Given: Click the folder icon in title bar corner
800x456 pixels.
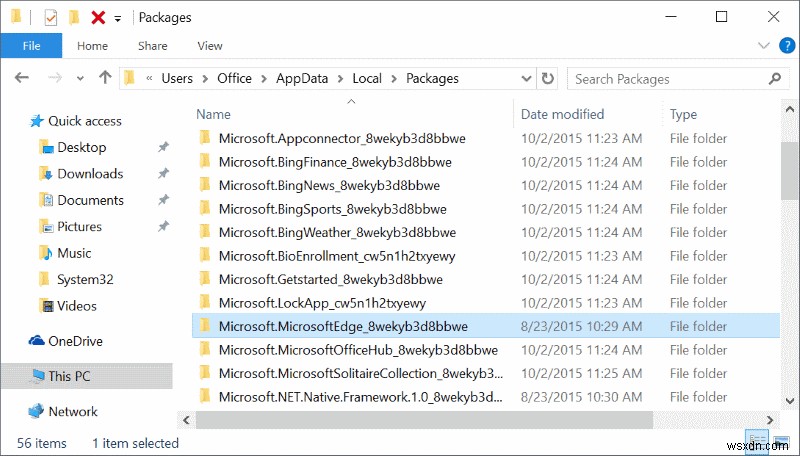Looking at the screenshot, I should (16, 17).
